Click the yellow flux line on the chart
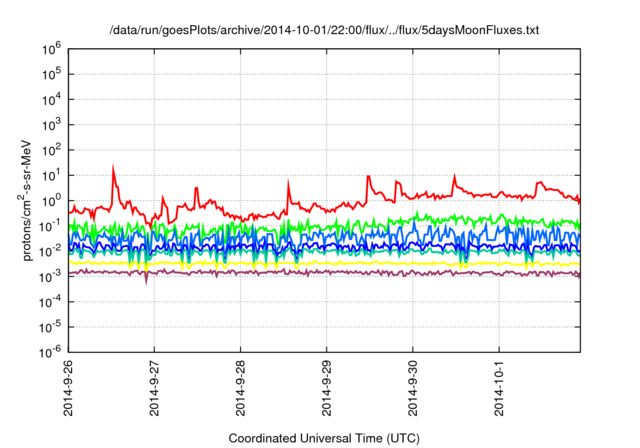Viewport: 640px width, 448px height. pos(324,263)
